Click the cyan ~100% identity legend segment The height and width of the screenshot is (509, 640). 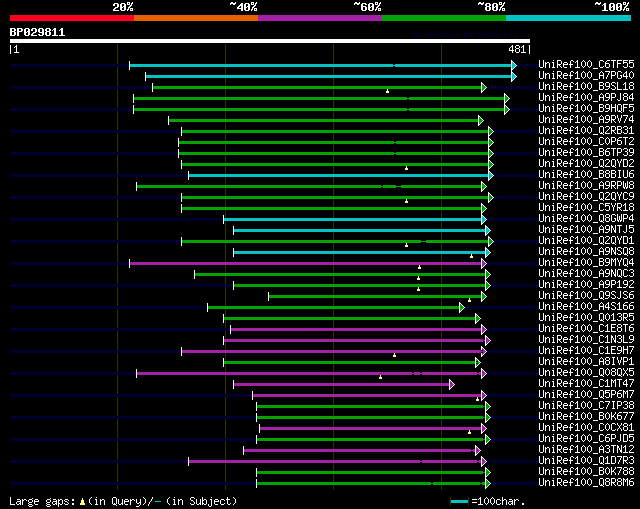point(569,18)
